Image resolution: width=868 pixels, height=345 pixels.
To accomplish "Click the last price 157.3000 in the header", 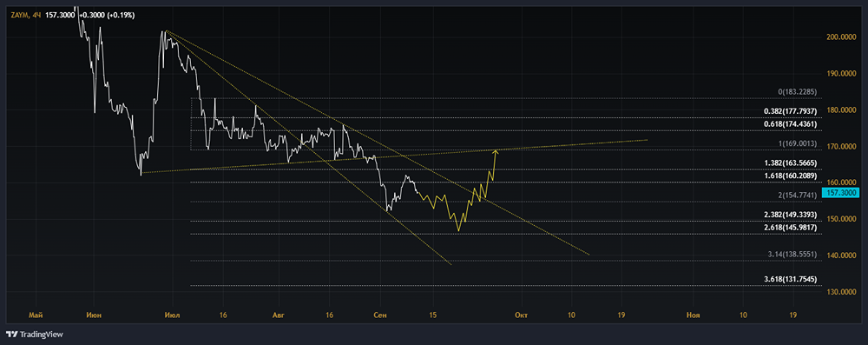I will click(60, 16).
